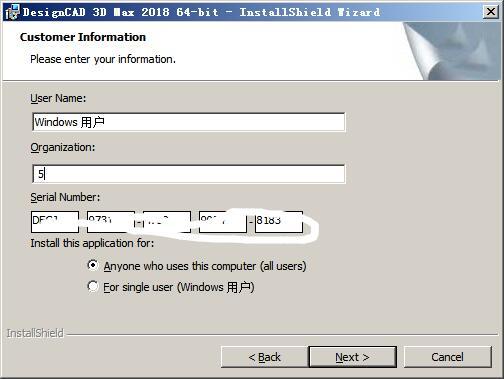Click the DesignCAD 3D Max title bar text
This screenshot has width=504, height=379.
tap(201, 12)
